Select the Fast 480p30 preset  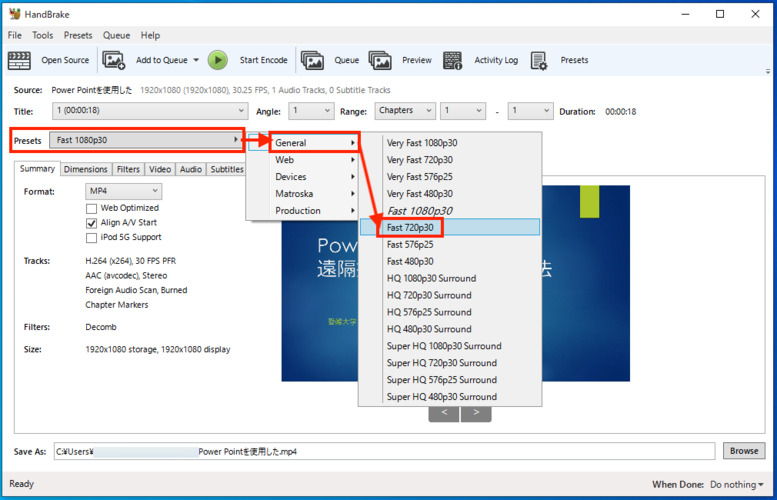450,261
